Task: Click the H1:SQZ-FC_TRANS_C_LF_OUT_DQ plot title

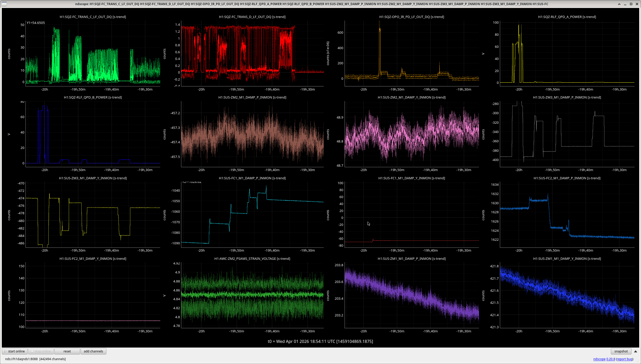Action: 93,17
